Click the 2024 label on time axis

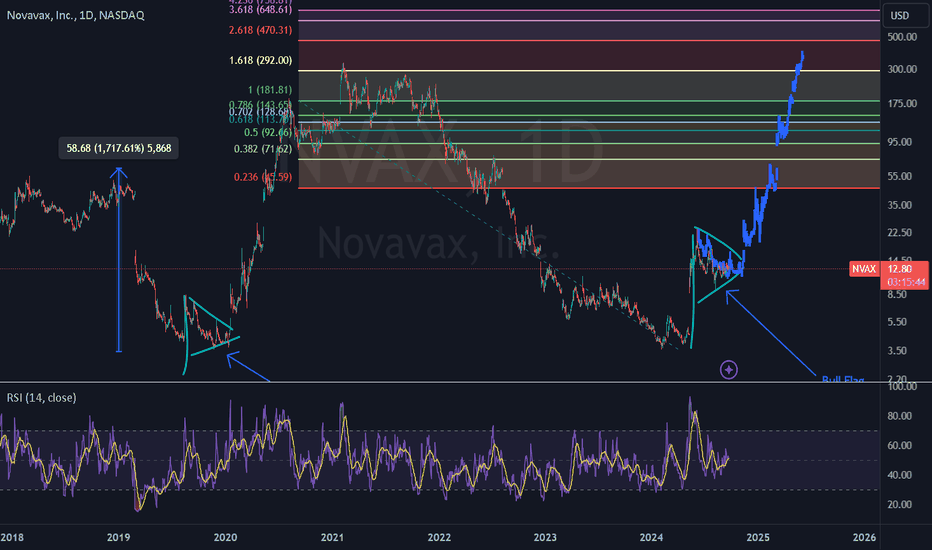point(651,538)
